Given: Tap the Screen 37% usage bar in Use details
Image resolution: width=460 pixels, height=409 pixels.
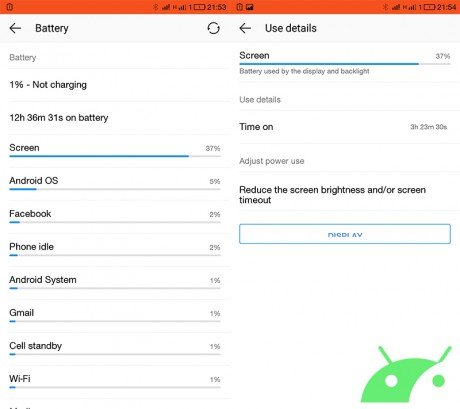Looking at the screenshot, I should pyautogui.click(x=345, y=63).
